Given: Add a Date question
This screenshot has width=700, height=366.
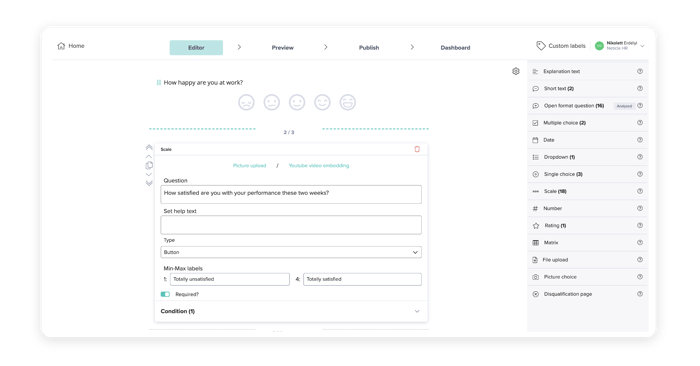Looking at the screenshot, I should click(588, 140).
